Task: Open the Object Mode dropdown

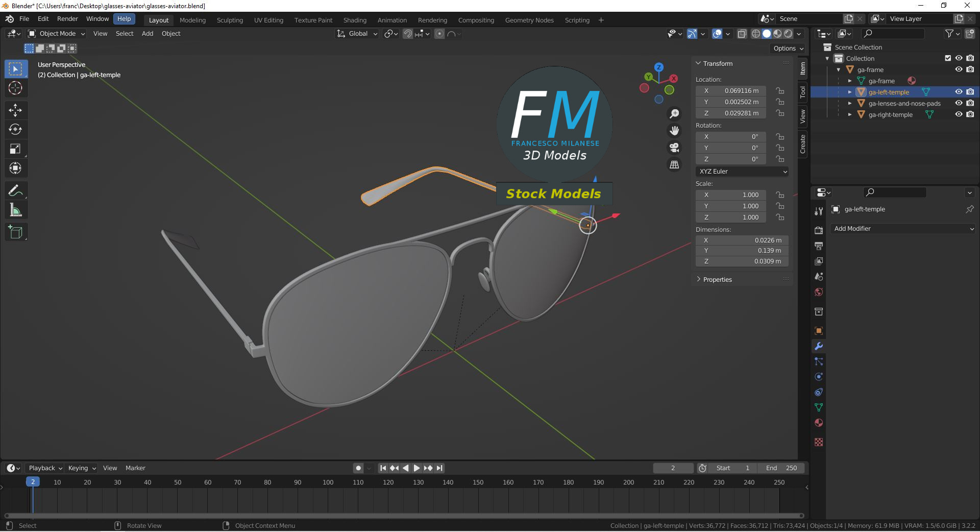Action: pos(57,34)
